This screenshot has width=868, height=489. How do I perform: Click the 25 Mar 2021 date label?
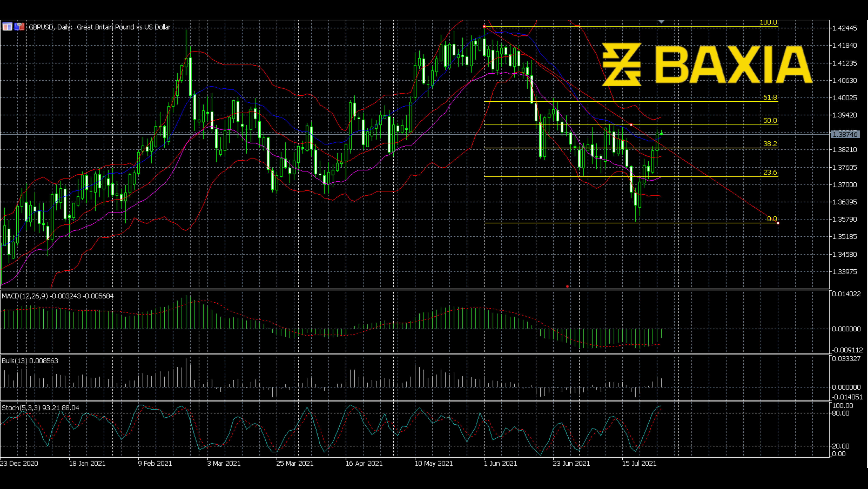click(x=295, y=463)
